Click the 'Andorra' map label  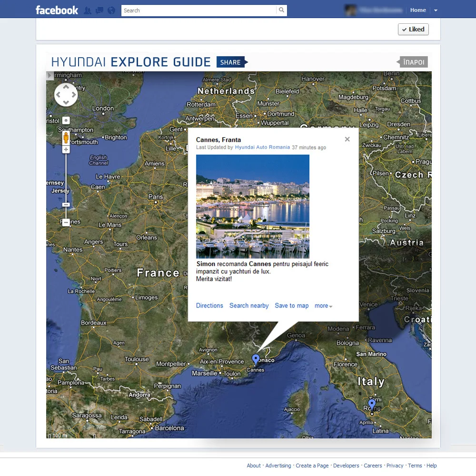[139, 395]
